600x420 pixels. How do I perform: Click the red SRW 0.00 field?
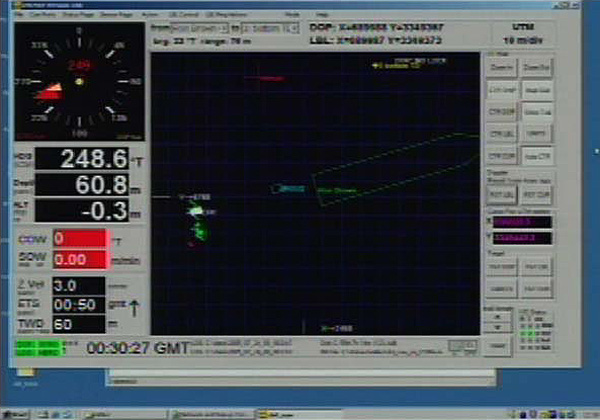[81, 260]
